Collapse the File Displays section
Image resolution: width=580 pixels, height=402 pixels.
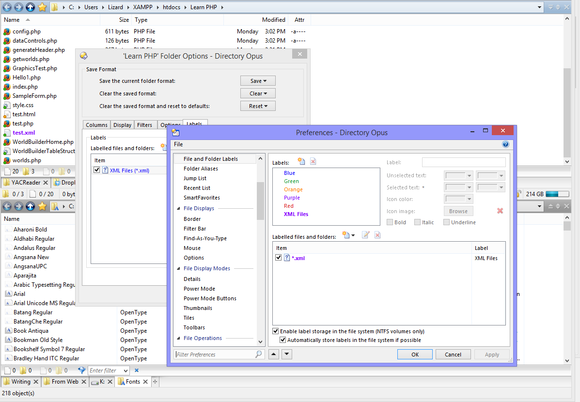pos(178,209)
